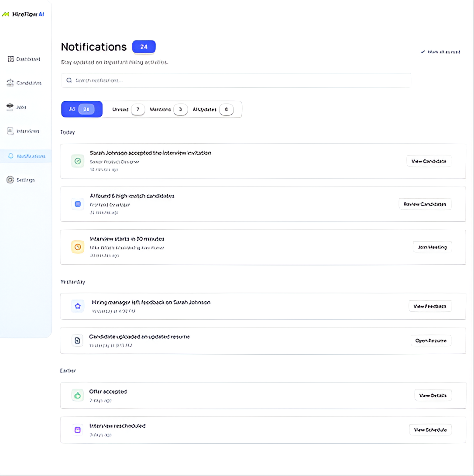Screen dimensions: 474x476
Task: Open Dashboard from the sidebar
Action: [24, 59]
